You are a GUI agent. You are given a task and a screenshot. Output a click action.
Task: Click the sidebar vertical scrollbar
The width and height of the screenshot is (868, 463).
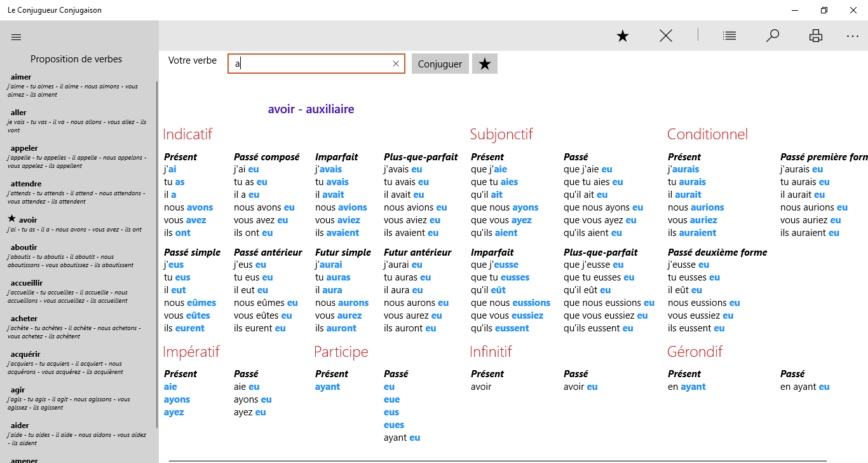pyautogui.click(x=157, y=254)
